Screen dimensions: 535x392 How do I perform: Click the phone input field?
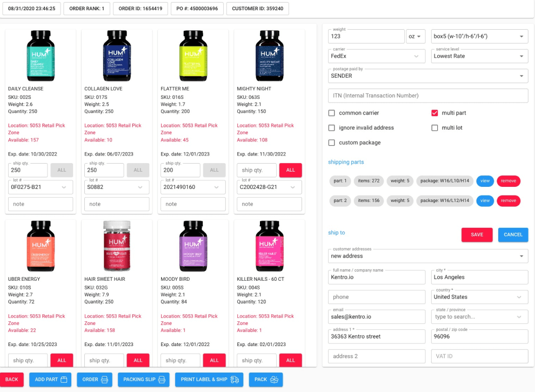click(377, 297)
